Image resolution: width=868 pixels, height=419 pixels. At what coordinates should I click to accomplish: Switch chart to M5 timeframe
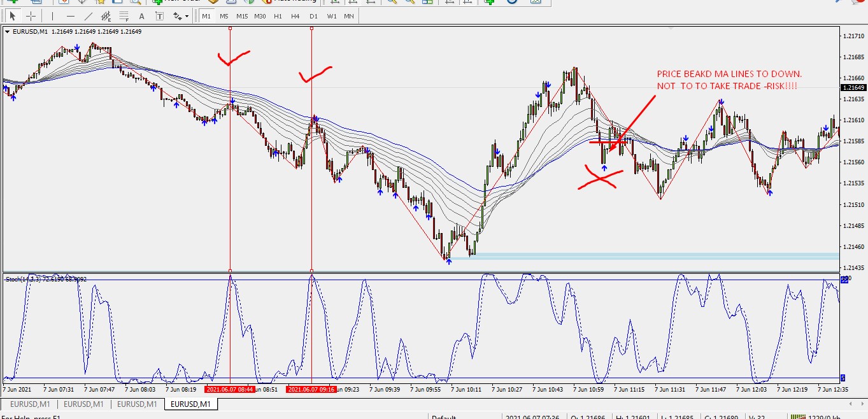[224, 16]
